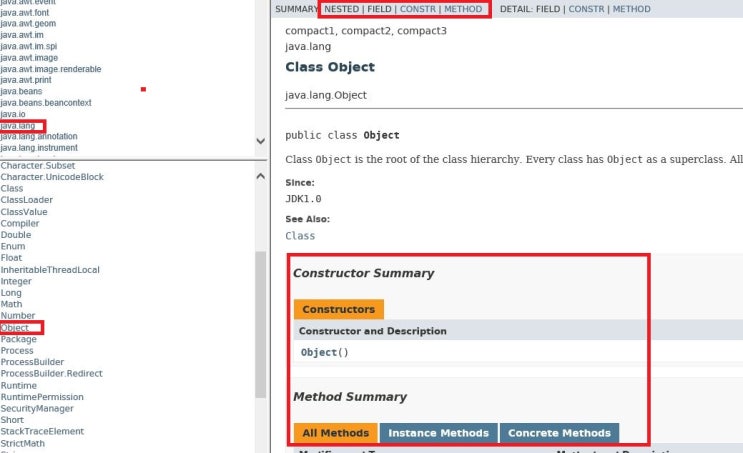Open Short class
The image size is (743, 453).
pyautogui.click(x=12, y=420)
